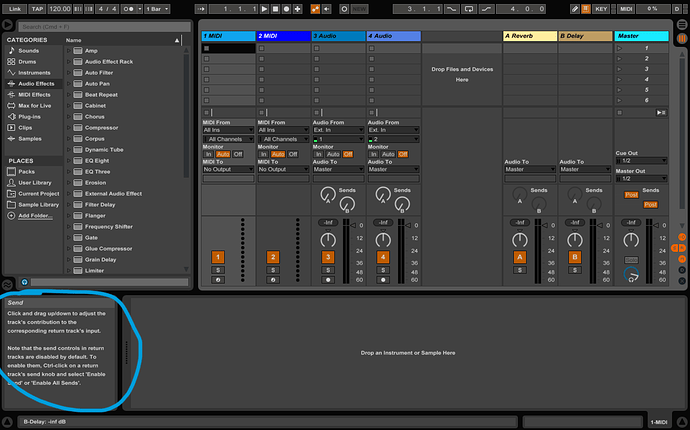This screenshot has height=430, width=690.
Task: Click track 3 Audio volume knob
Action: coord(328,240)
